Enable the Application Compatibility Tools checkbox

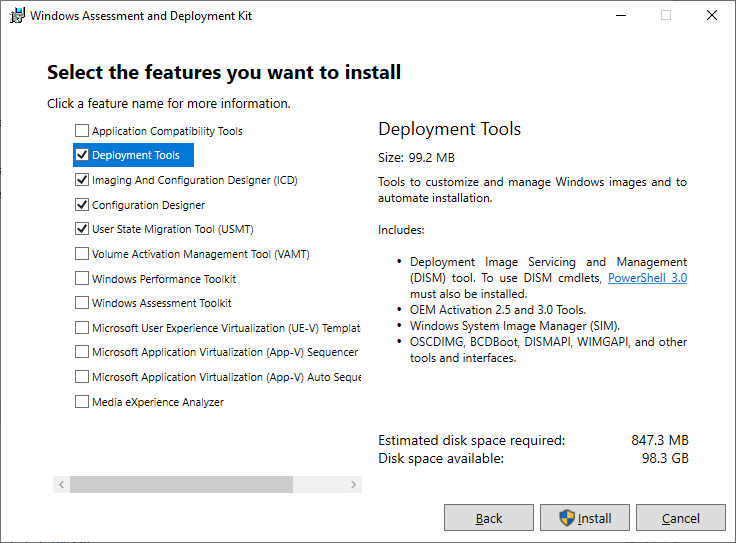point(82,130)
